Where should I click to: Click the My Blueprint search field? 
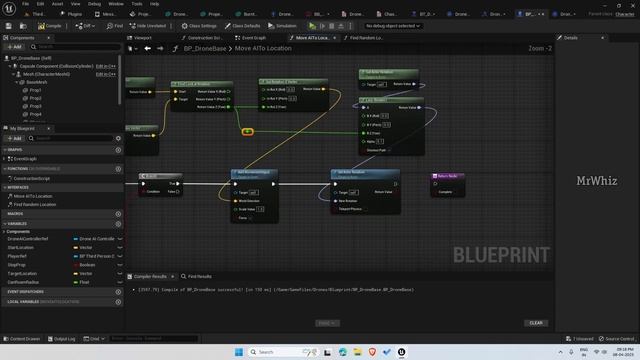[71, 138]
